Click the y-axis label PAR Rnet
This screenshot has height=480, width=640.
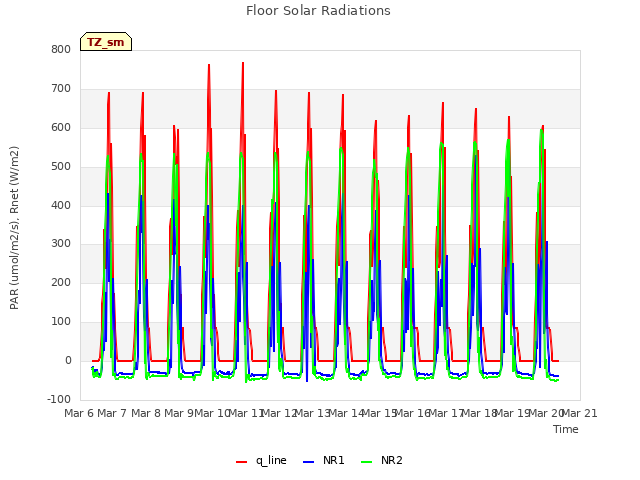click(14, 228)
